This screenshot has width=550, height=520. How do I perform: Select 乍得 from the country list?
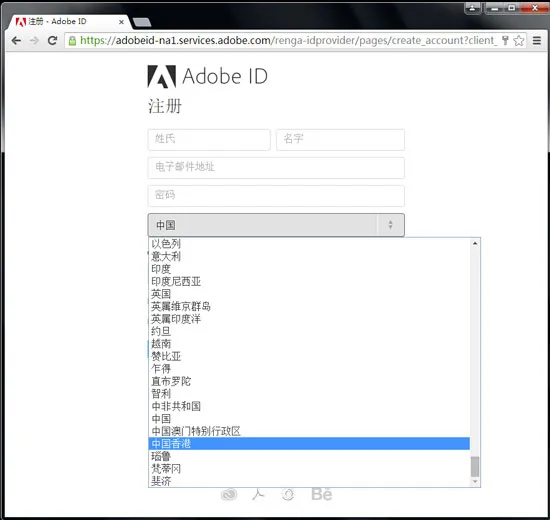click(309, 369)
